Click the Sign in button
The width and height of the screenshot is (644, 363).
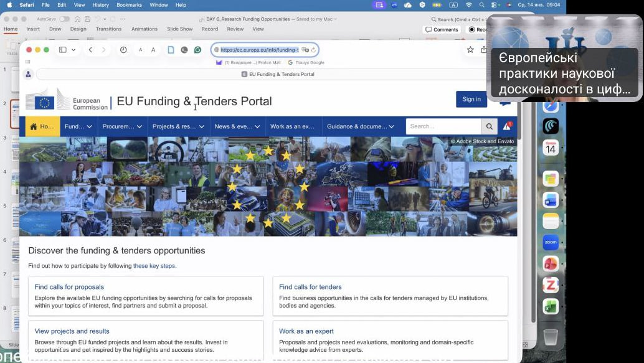[x=471, y=100]
